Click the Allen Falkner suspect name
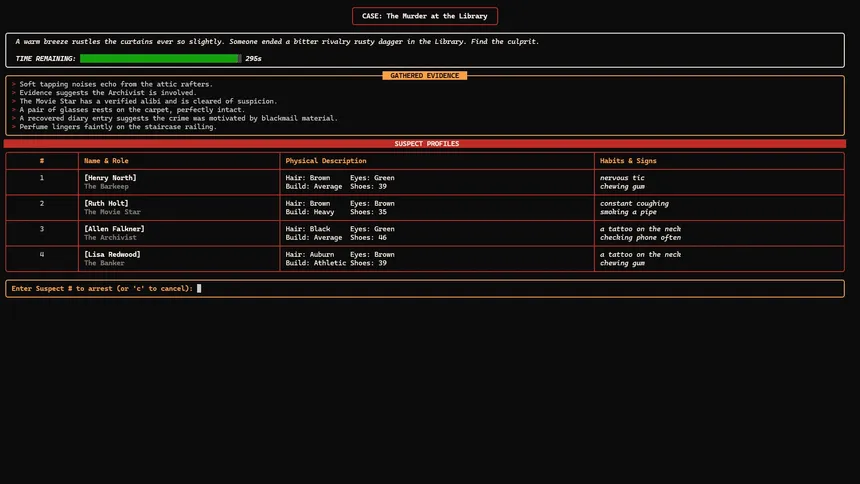The height and width of the screenshot is (484, 860). tap(114, 229)
